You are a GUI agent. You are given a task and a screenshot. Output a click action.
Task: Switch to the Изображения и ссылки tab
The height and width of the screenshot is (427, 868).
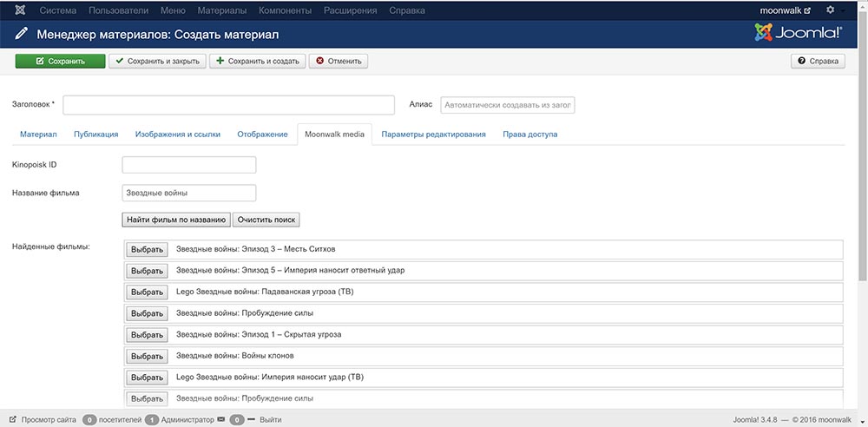click(x=178, y=135)
